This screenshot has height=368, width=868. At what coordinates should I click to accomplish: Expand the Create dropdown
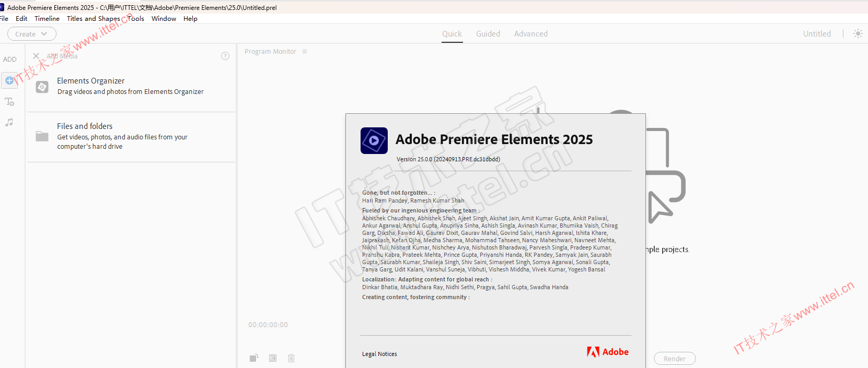coord(32,34)
